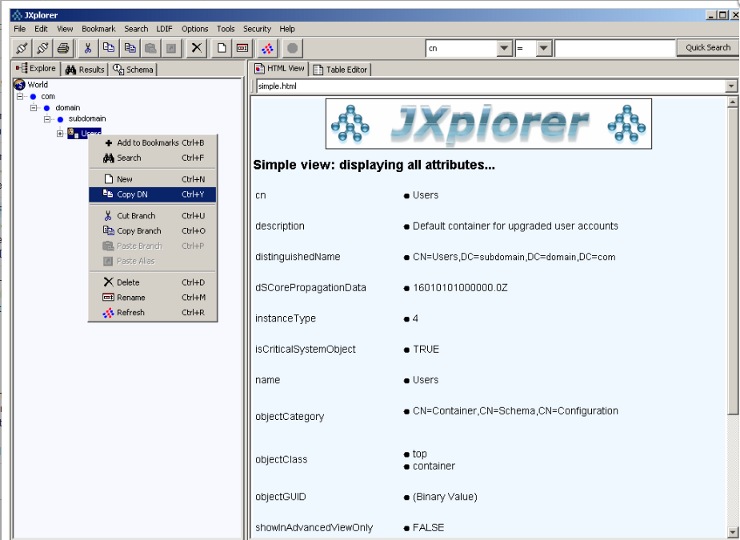Viewport: 740px width, 540px height.
Task: Click the description value Default container text
Action: (x=515, y=226)
